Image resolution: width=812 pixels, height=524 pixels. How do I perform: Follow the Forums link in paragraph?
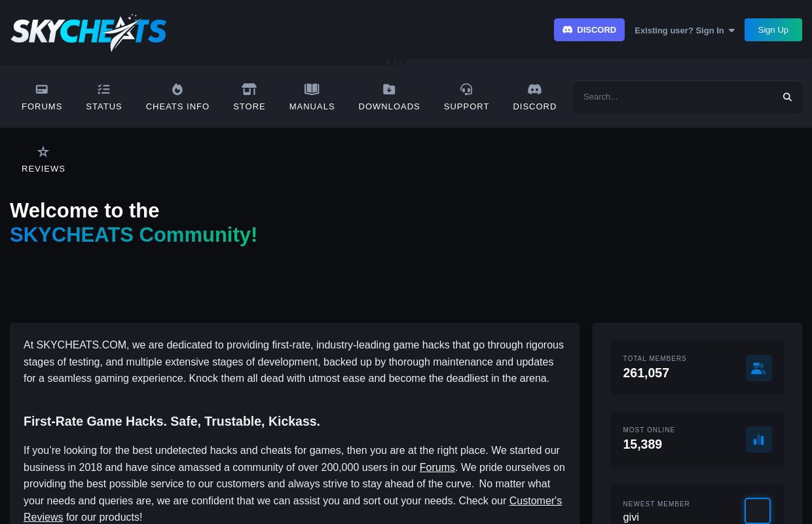(x=437, y=468)
